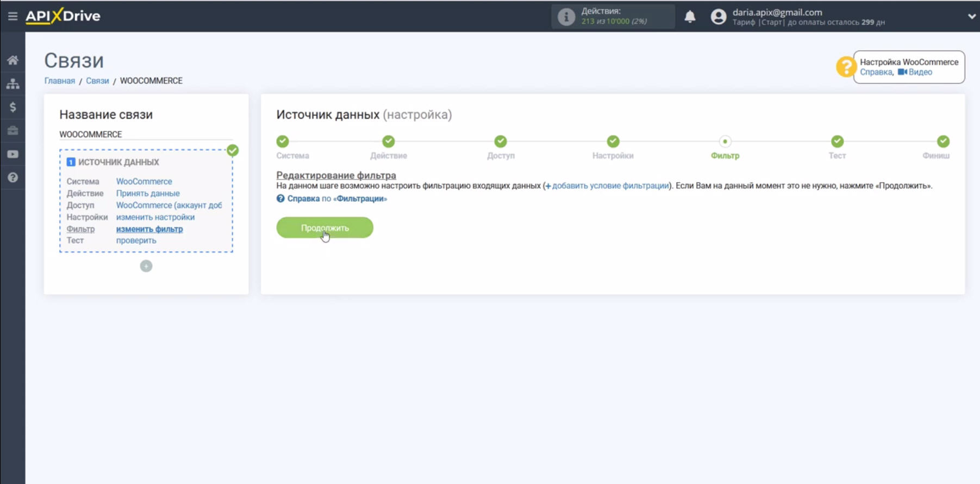
Task: Click the Действия counter panel
Action: [613, 16]
